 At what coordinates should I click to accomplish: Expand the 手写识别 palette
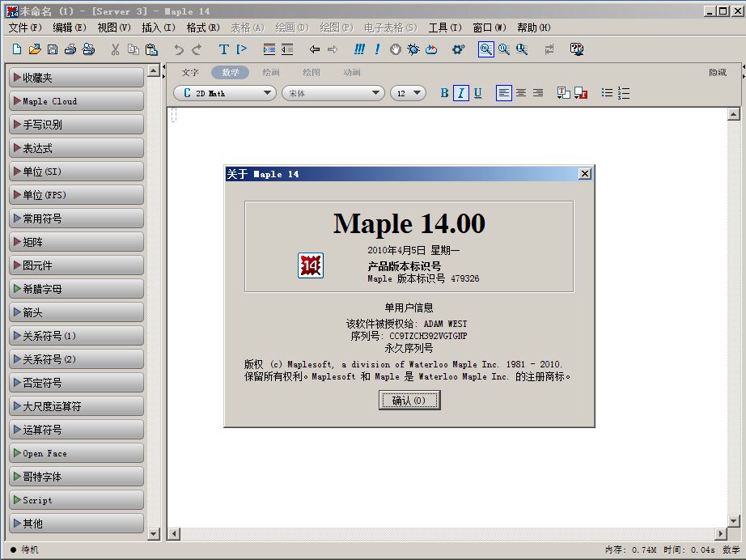pyautogui.click(x=76, y=125)
